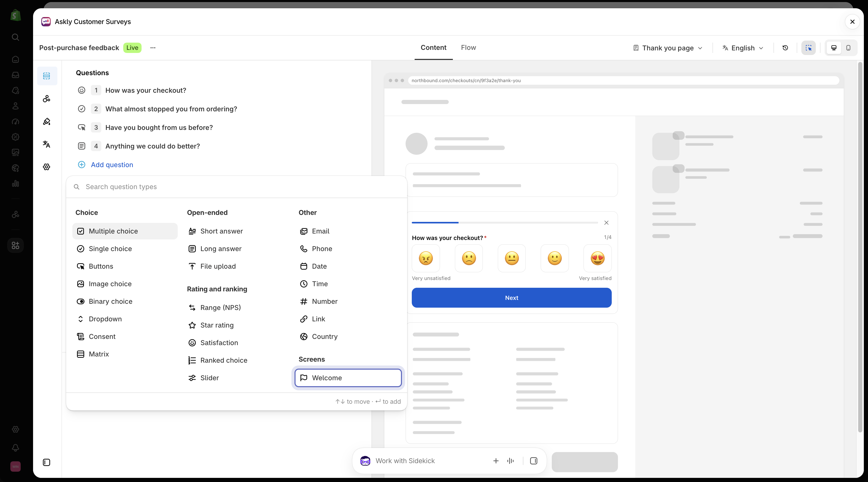
Task: Choose the Range (NPS) question type
Action: (237, 308)
